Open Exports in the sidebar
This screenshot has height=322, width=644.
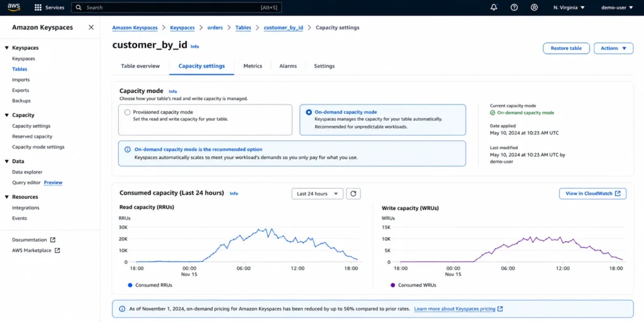pos(21,91)
